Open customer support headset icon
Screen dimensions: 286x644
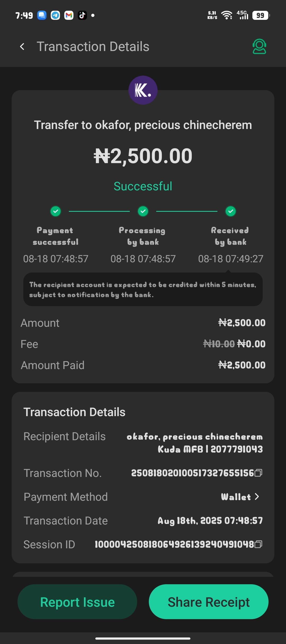(259, 47)
